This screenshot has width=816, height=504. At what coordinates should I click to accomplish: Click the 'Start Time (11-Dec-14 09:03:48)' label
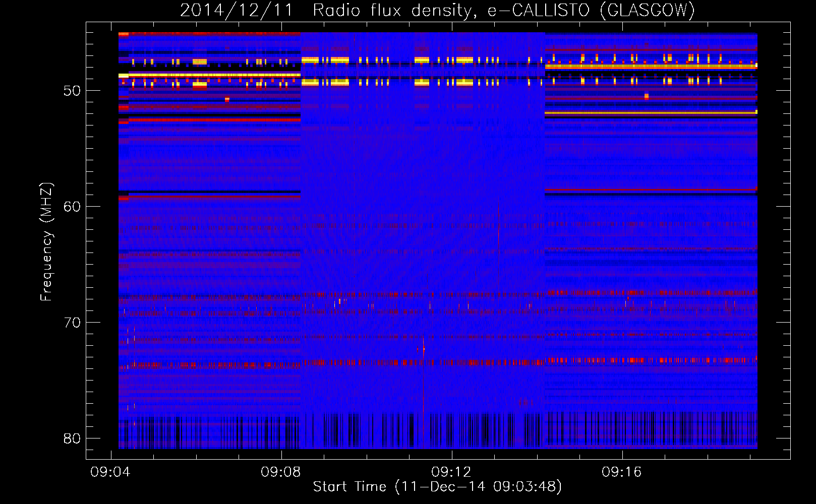pyautogui.click(x=437, y=487)
